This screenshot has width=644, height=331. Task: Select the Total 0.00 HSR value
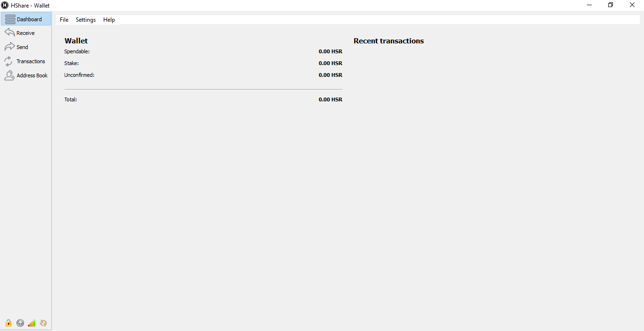pos(330,99)
